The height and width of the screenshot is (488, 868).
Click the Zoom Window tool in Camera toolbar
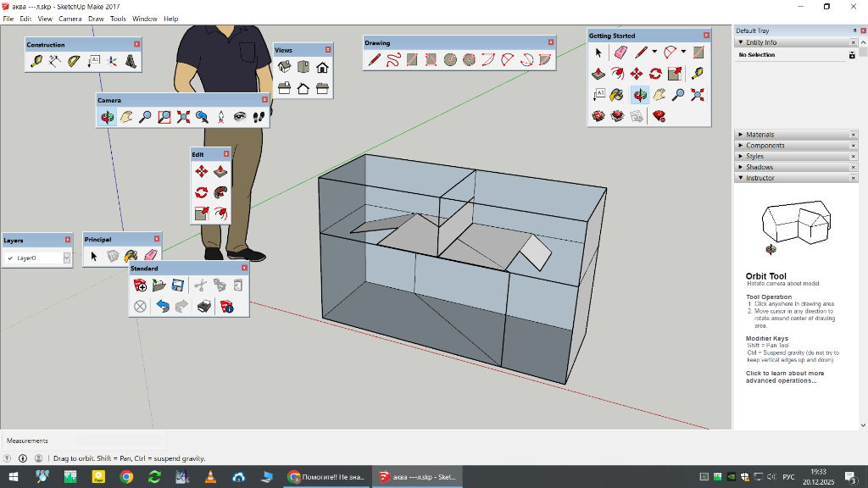[x=164, y=117]
